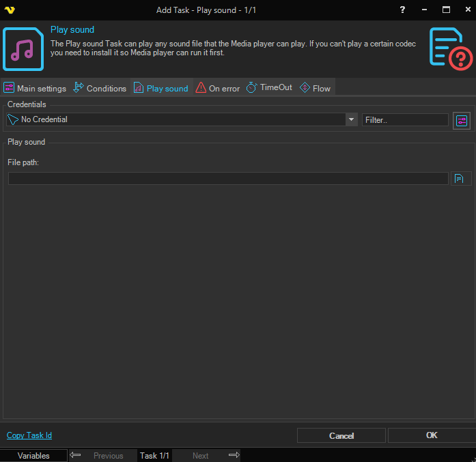Go to the On error tab

[x=218, y=88]
